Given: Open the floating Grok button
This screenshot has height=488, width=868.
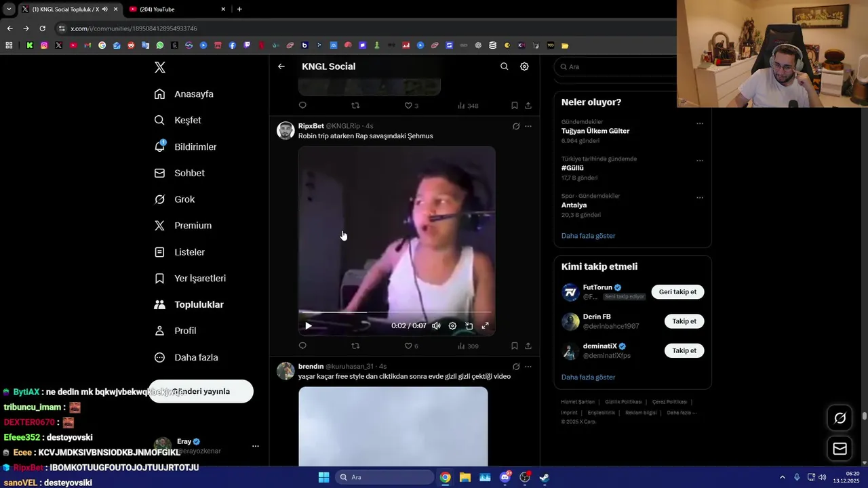Looking at the screenshot, I should [x=840, y=418].
